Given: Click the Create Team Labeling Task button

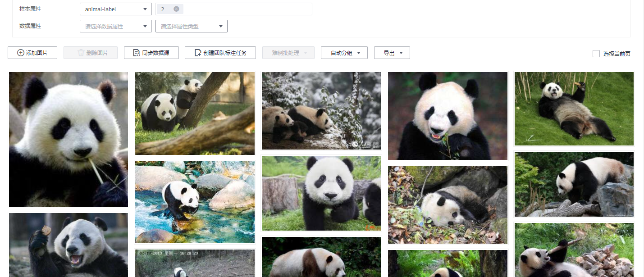Looking at the screenshot, I should click(x=220, y=53).
